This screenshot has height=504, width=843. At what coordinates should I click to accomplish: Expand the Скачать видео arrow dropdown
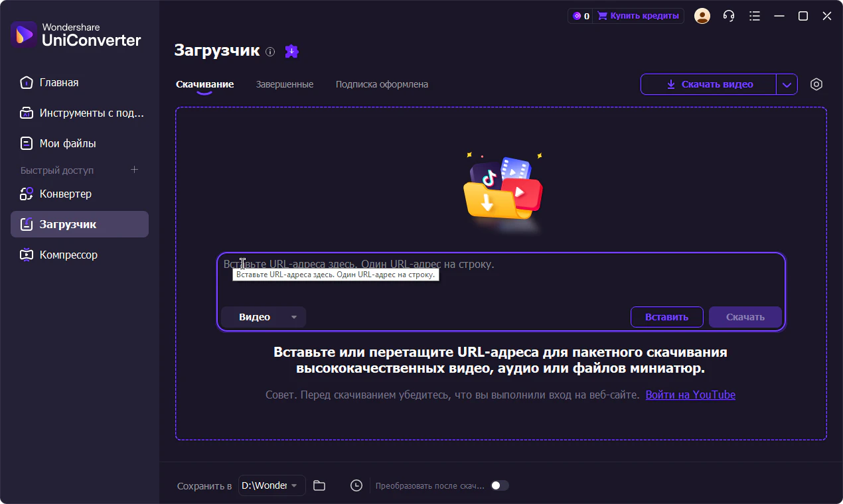click(787, 84)
